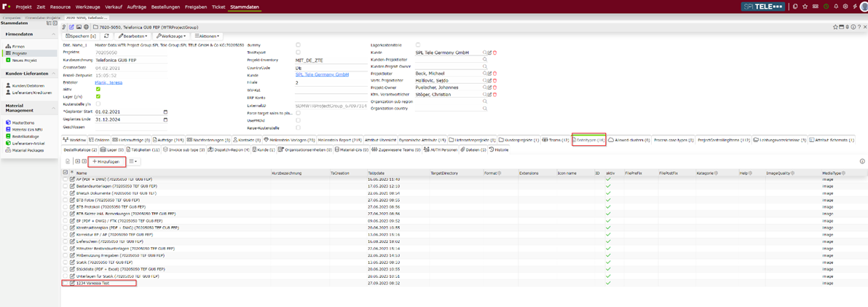Viewport: 868px width, 307px height.
Task: Click into the Kurzbezeichnung field
Action: [x=131, y=59]
